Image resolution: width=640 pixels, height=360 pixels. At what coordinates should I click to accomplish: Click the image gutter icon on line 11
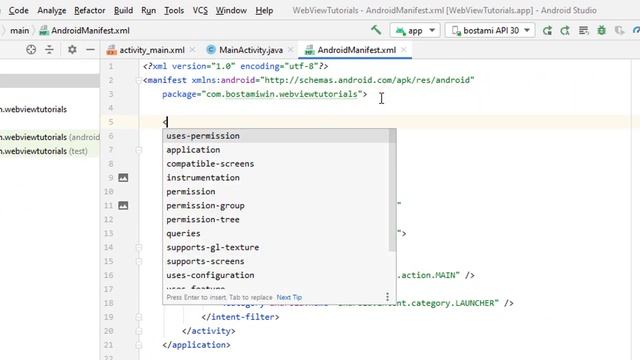tap(123, 205)
